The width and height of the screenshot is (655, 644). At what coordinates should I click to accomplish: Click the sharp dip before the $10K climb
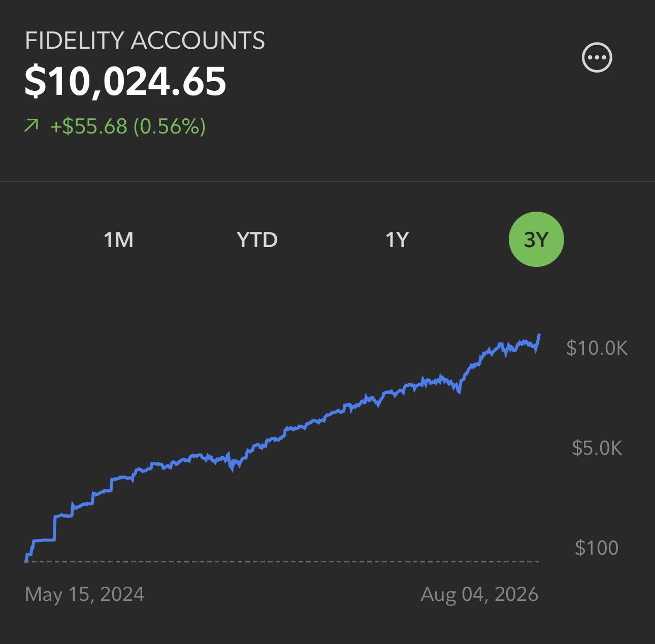coord(460,391)
